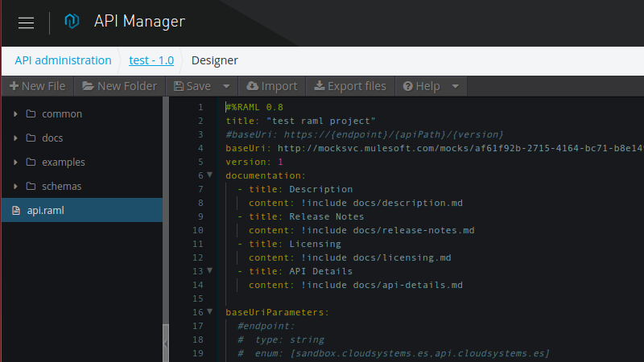Click the schemas folder icon
644x362 pixels.
coord(31,187)
